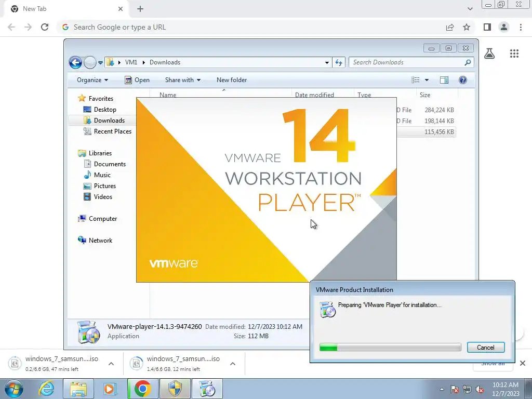Open the Chrome tab search chevron
The image size is (532, 399).
tap(470, 9)
